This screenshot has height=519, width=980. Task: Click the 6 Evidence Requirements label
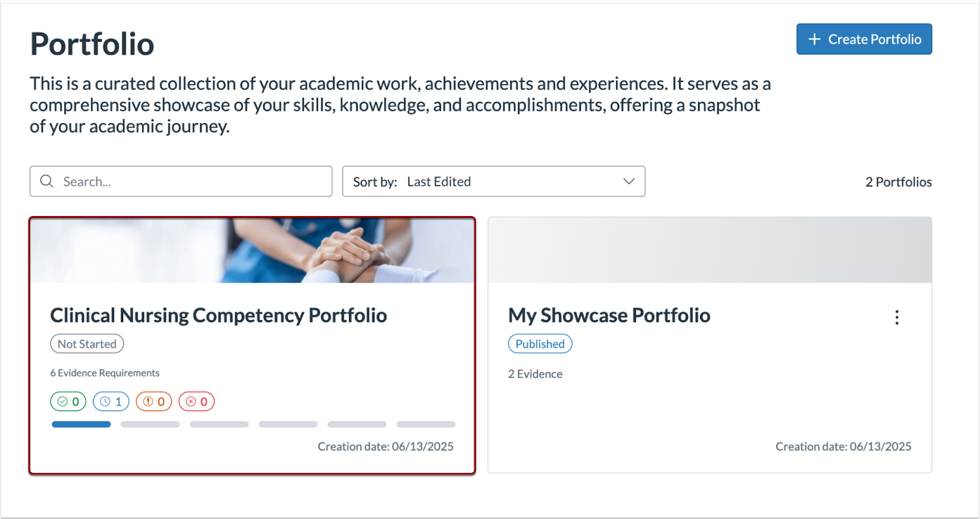(104, 372)
